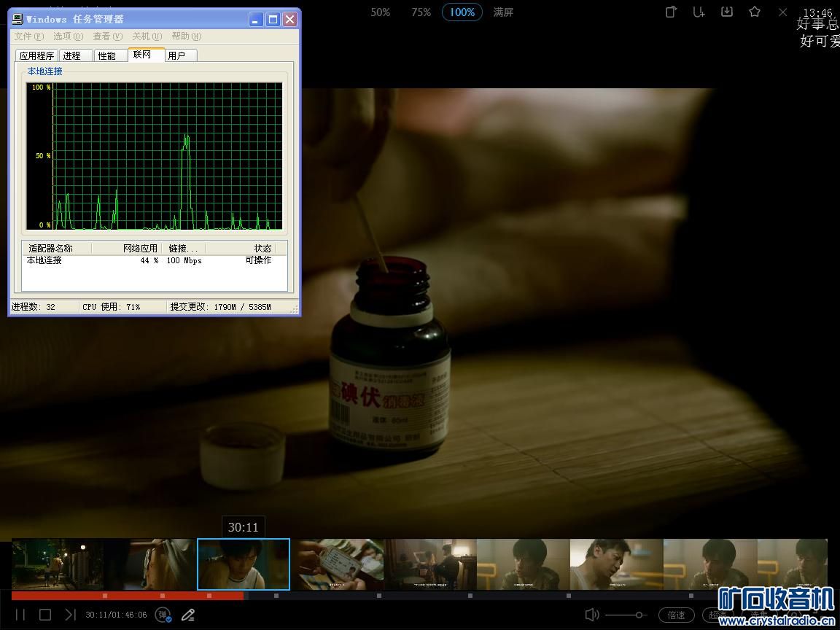Viewport: 840px width, 630px height.
Task: Click the CPU 使用: 71% status entry
Action: (111, 307)
